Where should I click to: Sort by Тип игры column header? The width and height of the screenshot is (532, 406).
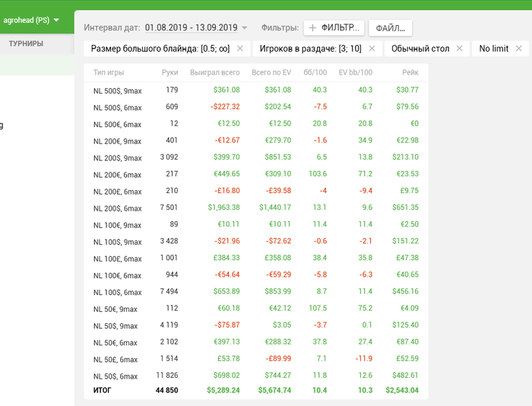(109, 72)
